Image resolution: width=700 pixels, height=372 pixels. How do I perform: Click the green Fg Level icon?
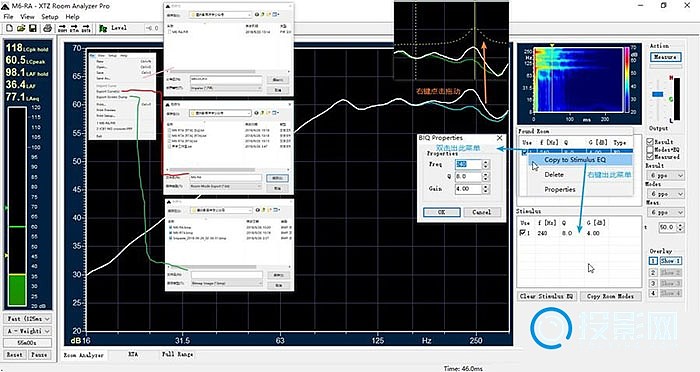tap(103, 28)
